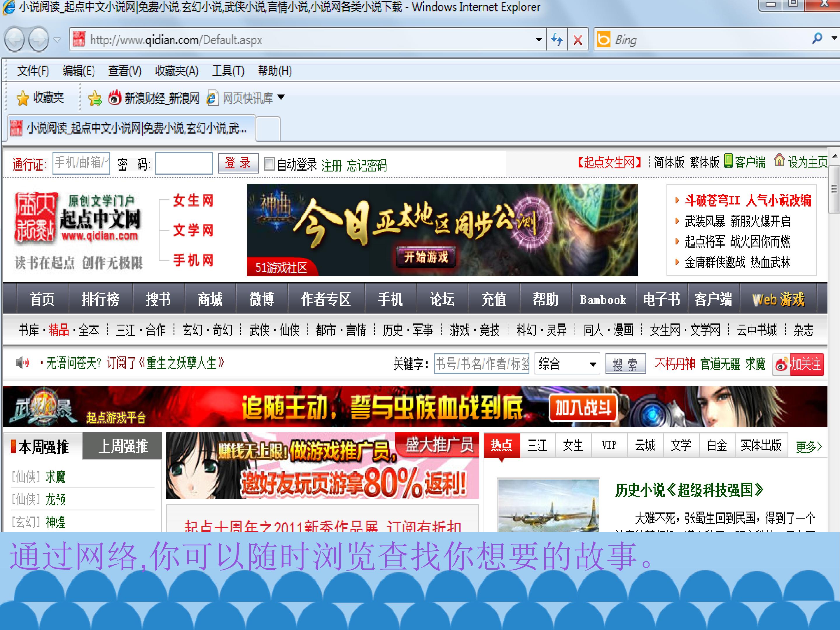
Task: Expand the address bar history dropdown
Action: [x=538, y=39]
